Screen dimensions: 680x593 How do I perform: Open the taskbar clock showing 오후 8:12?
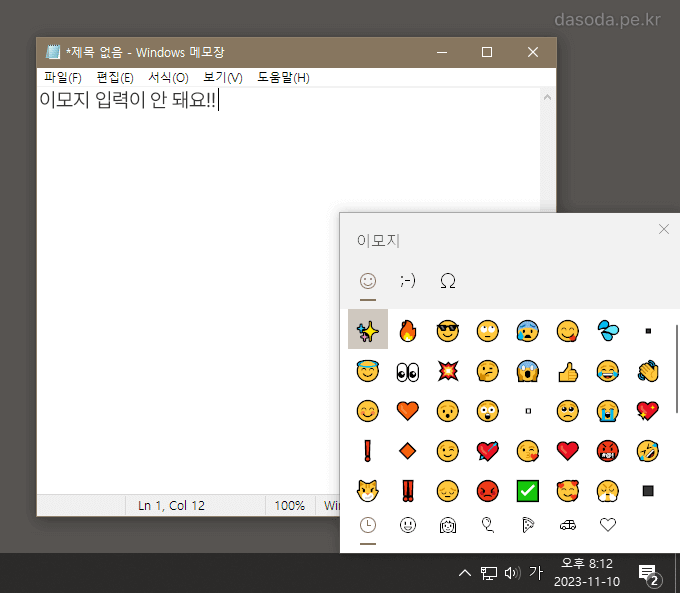click(x=587, y=573)
